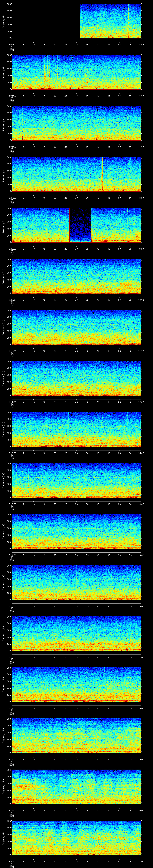Viewport: 153px width, 868px height.
Task: Select the spectrogram panel starting at 8:05:00
Action: tap(77, 72)
